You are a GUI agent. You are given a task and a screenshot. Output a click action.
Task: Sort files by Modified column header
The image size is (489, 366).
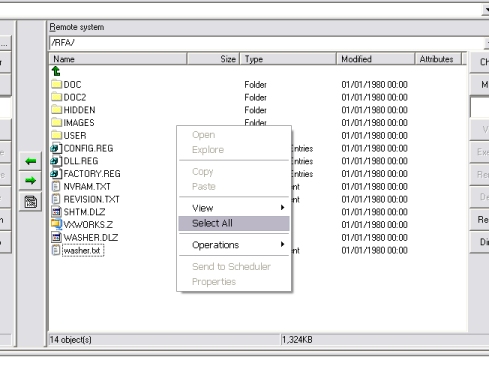pos(375,59)
